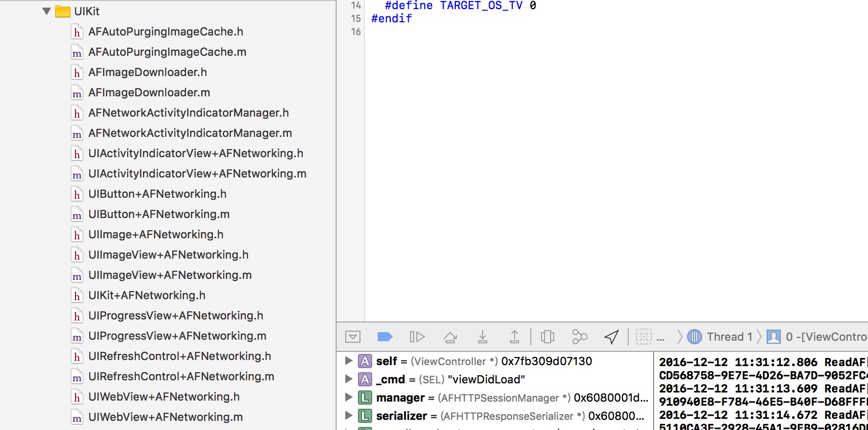Click the app process icon in debug bar
This screenshot has height=430, width=868.
(643, 337)
